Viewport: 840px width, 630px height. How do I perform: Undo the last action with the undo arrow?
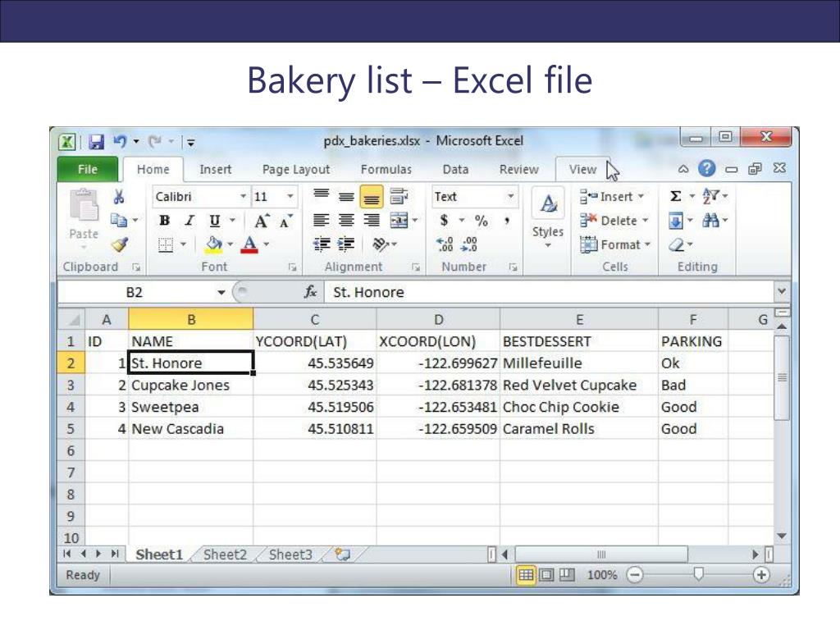pos(120,141)
